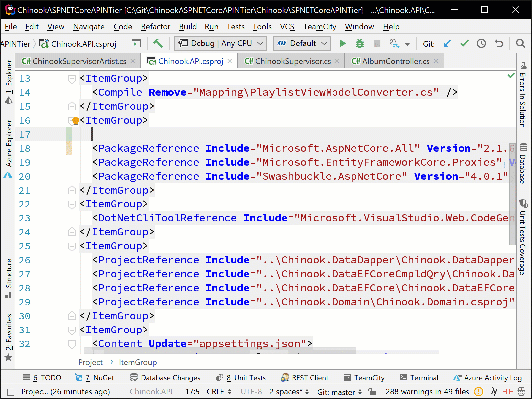This screenshot has height=399, width=532.
Task: Click the quick-fix lightbulb on line 16
Action: (x=76, y=121)
